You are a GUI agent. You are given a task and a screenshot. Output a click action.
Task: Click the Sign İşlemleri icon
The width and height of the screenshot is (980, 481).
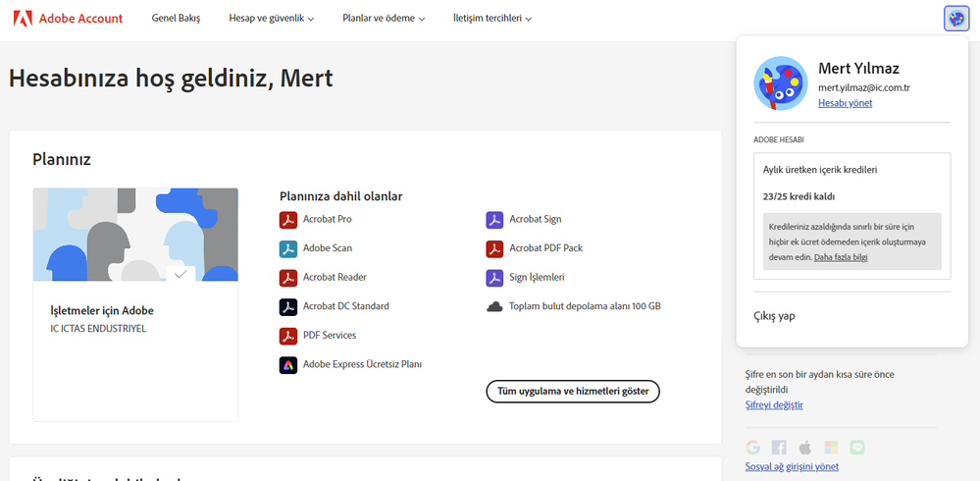point(494,277)
